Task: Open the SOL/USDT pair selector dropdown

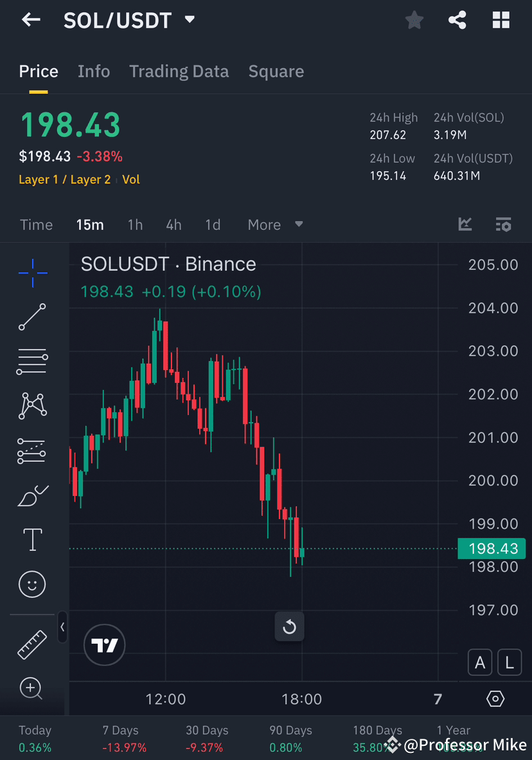Action: click(x=129, y=20)
